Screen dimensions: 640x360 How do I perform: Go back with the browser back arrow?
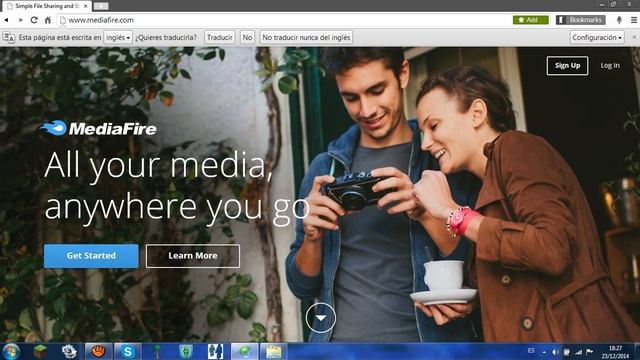tap(6, 20)
